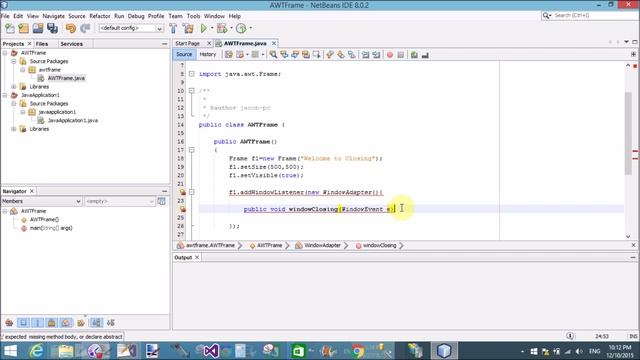The height and width of the screenshot is (360, 640).
Task: Select main(String[] args) in Navigator
Action: pos(51,228)
